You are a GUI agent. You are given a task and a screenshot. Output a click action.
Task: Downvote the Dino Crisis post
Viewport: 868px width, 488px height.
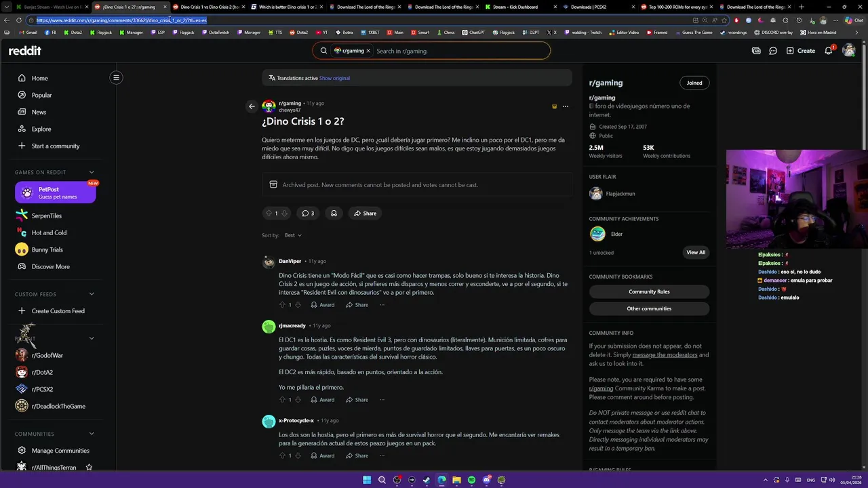pos(285,213)
